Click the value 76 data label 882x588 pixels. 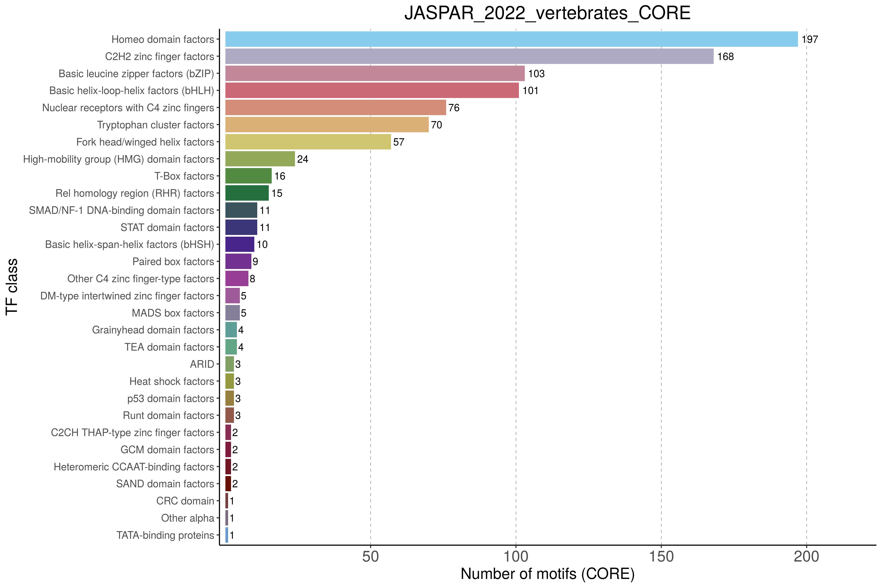[x=454, y=108]
